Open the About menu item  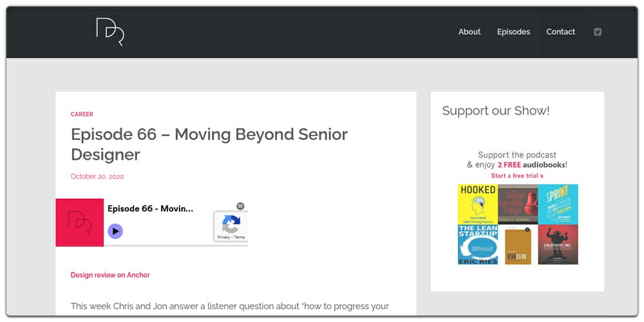(469, 32)
